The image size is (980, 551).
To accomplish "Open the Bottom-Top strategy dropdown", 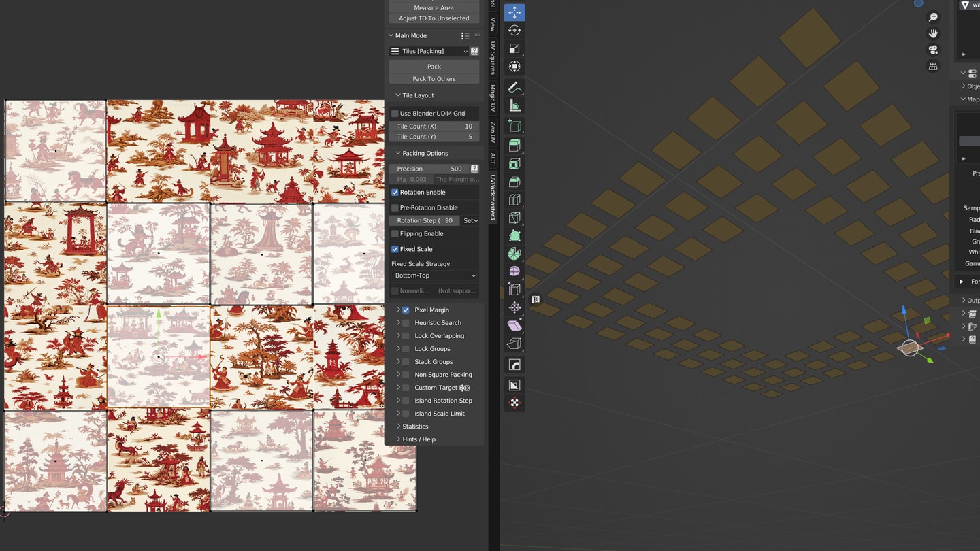I will 434,275.
